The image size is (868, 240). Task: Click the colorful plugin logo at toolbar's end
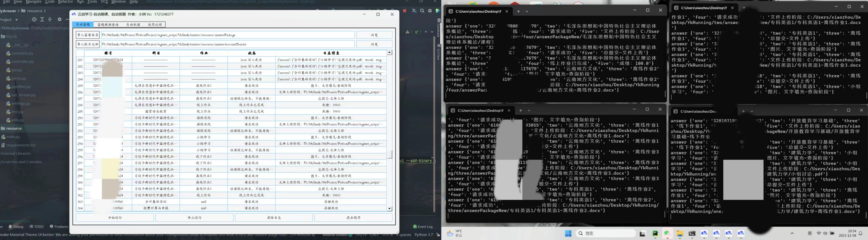[437, 11]
